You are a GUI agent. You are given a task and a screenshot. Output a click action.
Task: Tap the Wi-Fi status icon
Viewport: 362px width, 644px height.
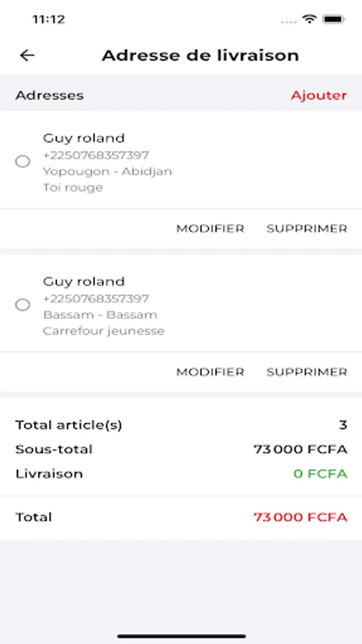tap(309, 19)
